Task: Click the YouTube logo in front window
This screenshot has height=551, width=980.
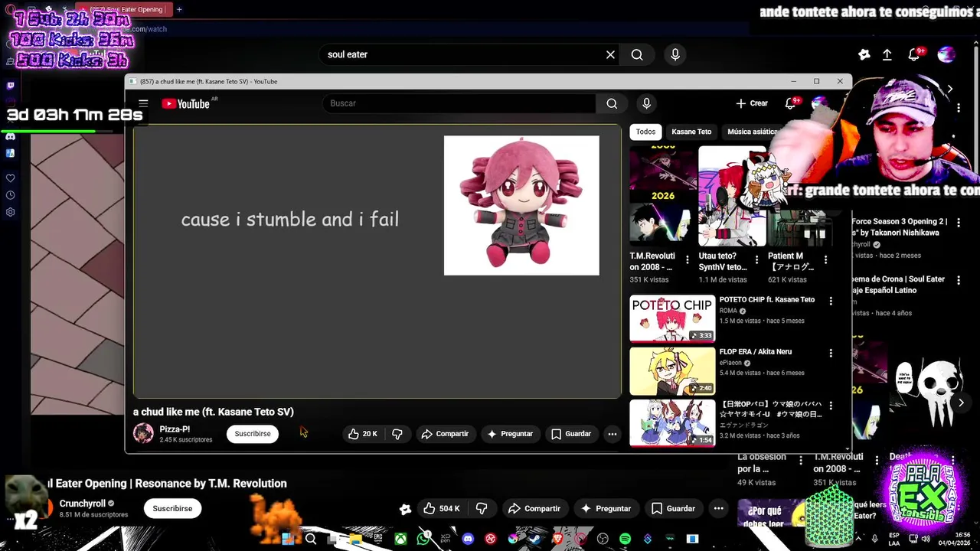Action: coord(186,103)
